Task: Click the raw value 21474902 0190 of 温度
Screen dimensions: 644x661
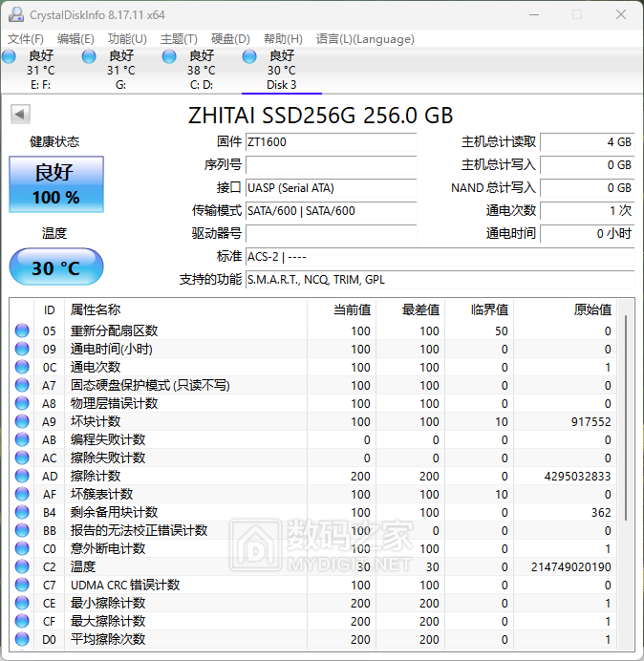Action: tap(571, 567)
